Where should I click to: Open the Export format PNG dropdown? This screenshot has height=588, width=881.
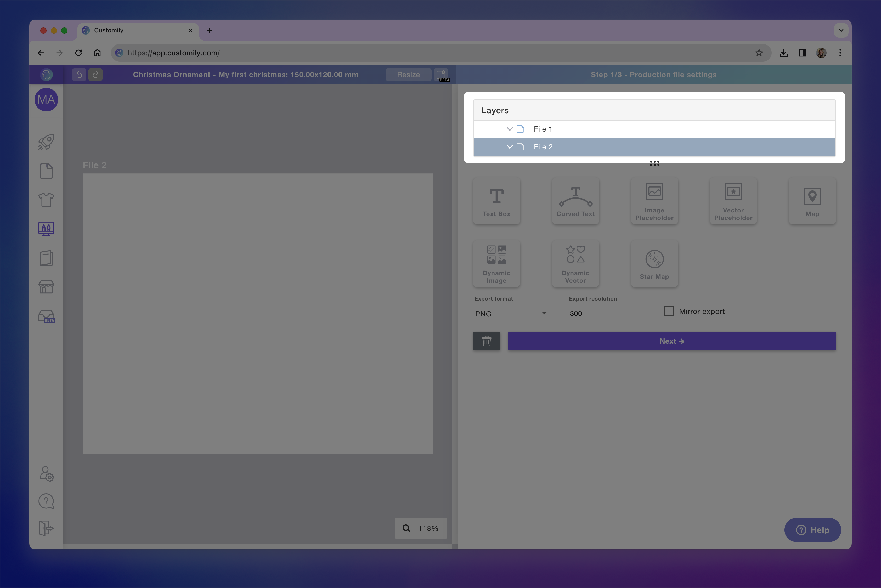click(x=511, y=314)
